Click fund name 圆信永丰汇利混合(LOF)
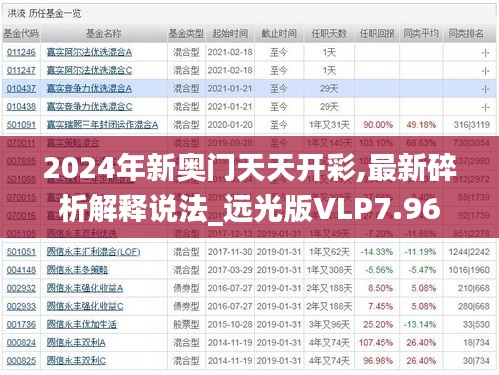The height and width of the screenshot is (375, 499). [93, 252]
